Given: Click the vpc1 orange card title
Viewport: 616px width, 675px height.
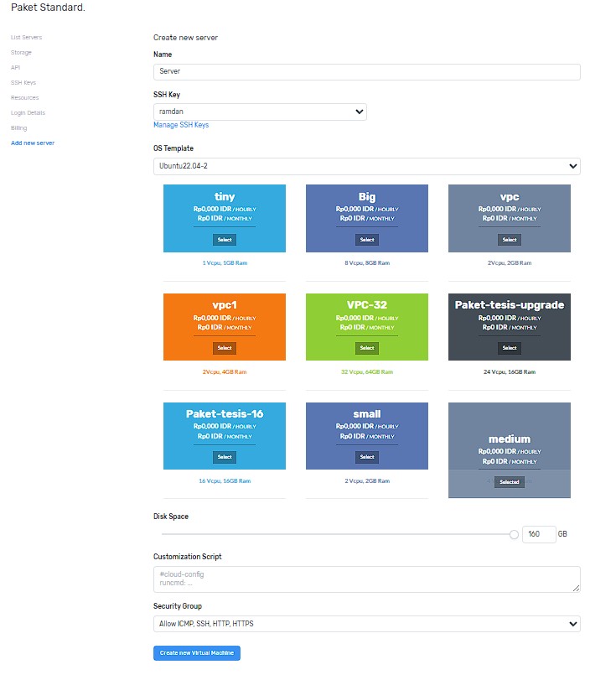Looking at the screenshot, I should click(225, 304).
